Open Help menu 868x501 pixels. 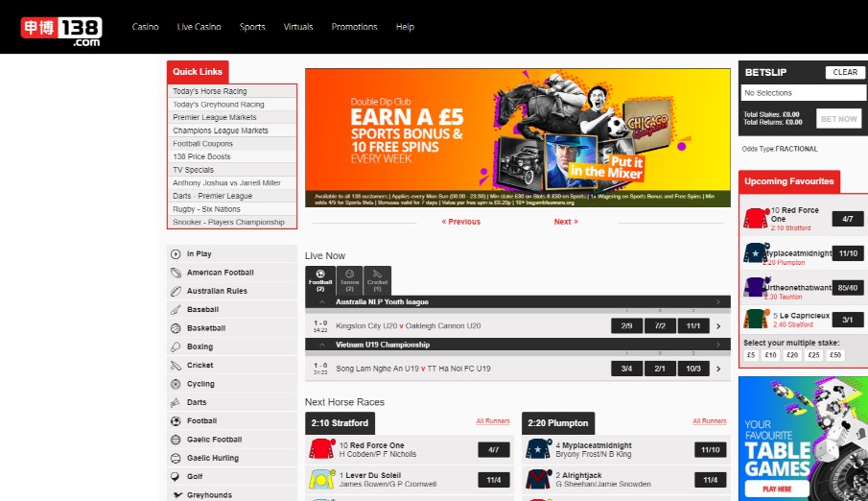pos(405,27)
